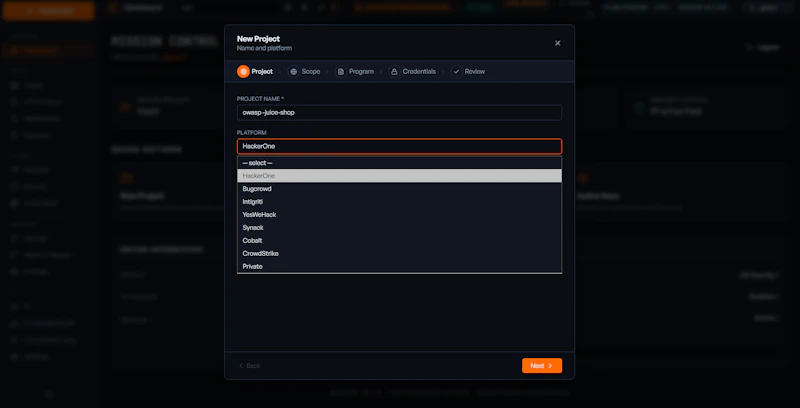Screen dimensions: 800x408
Task: Pick Cobalt as the platform
Action: point(399,241)
